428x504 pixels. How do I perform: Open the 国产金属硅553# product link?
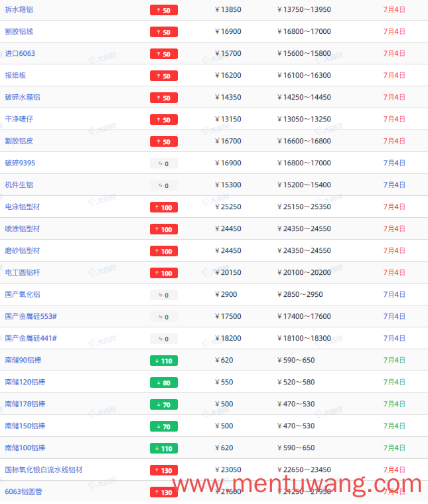(x=31, y=316)
